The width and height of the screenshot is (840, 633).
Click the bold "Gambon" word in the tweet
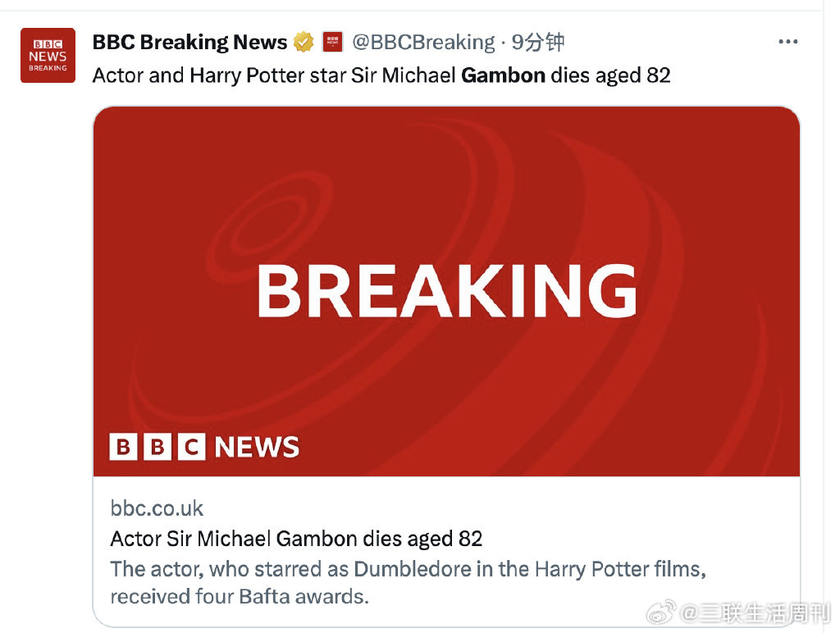[504, 75]
